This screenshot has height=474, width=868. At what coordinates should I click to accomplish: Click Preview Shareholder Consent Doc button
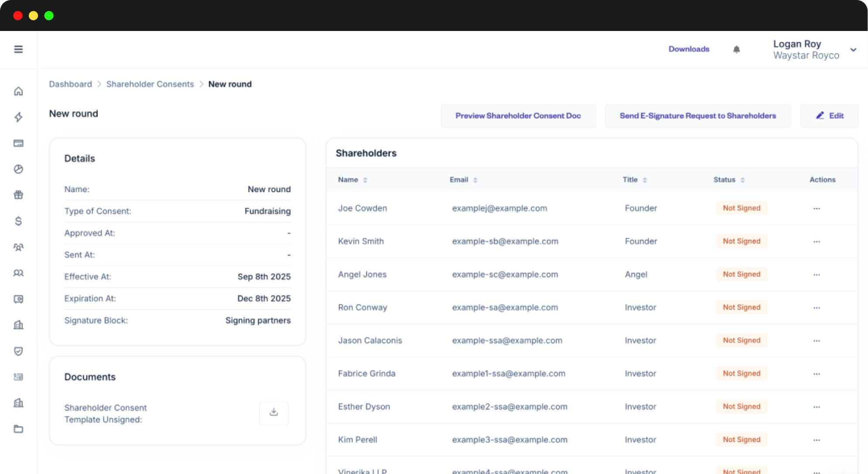point(518,116)
